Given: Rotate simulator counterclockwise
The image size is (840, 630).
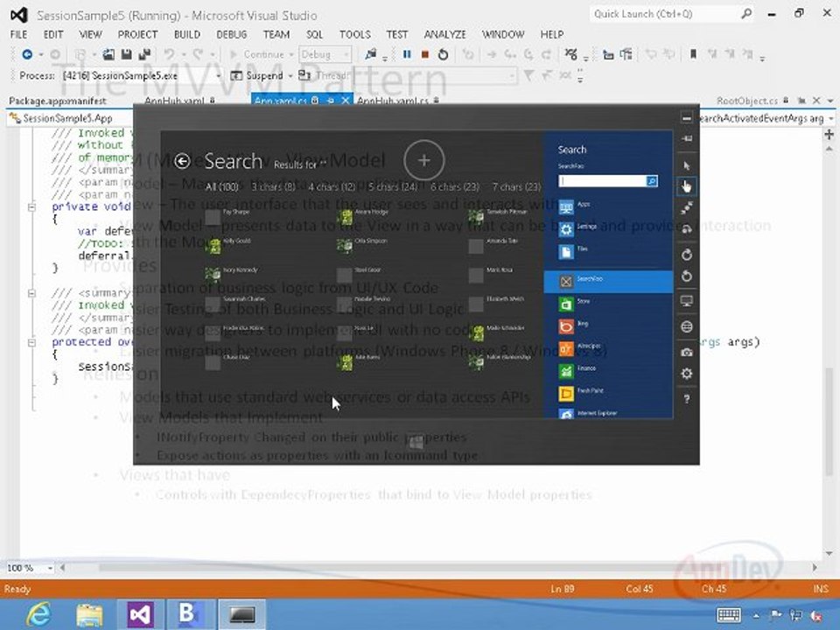Looking at the screenshot, I should (687, 276).
